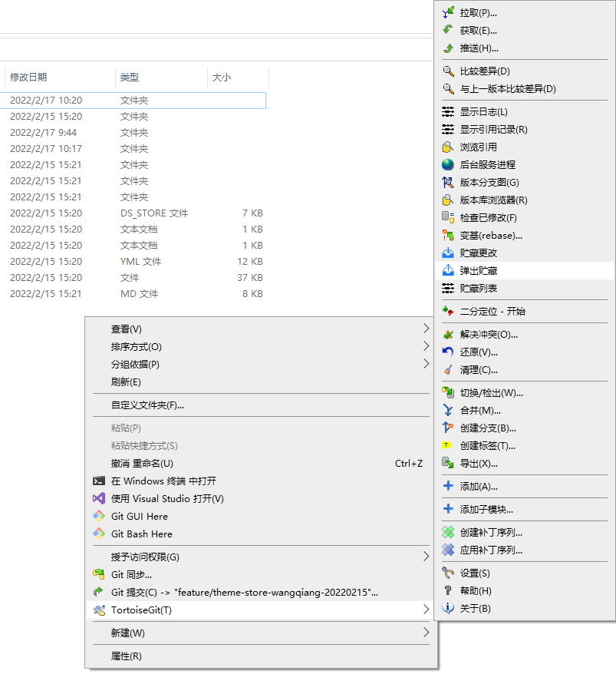
Task: Click the 还原 revert arrow icon
Action: point(448,352)
